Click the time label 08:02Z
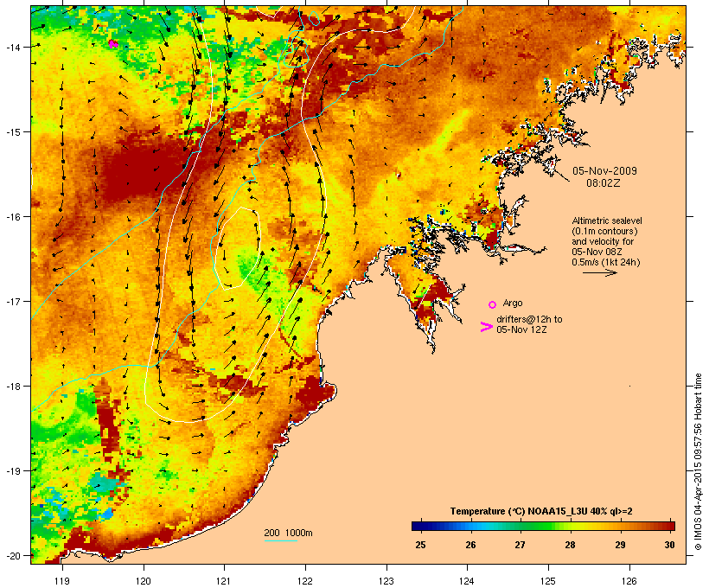The width and height of the screenshot is (709, 588). point(604,183)
